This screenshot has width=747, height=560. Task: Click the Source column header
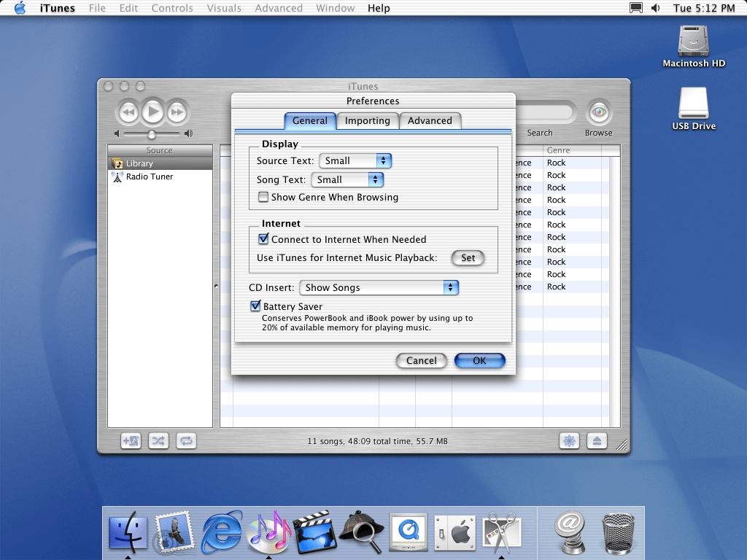(160, 150)
